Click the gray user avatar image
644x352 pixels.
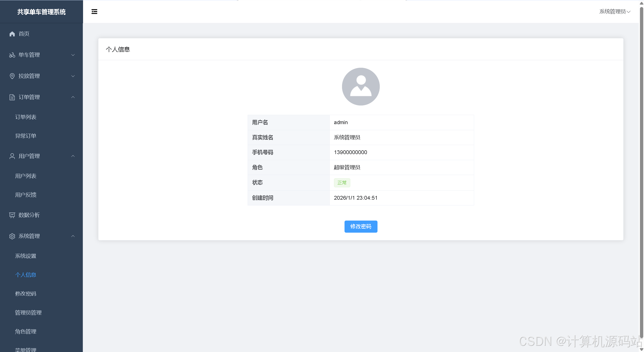[x=361, y=86]
